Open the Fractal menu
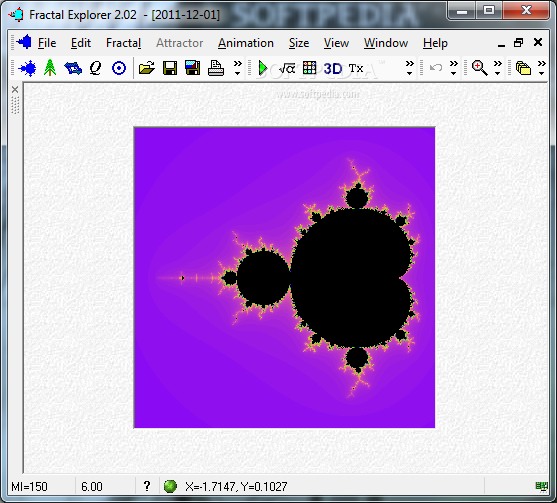The height and width of the screenshot is (503, 557). pos(124,43)
